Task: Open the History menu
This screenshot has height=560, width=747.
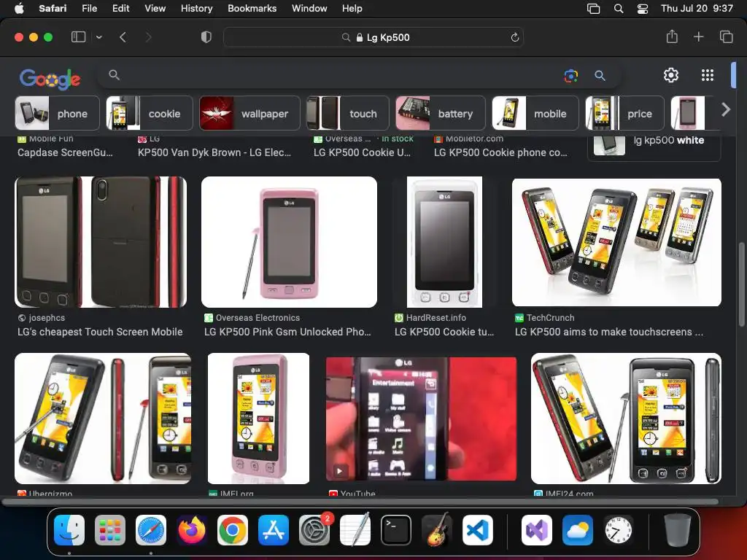Action: [196, 8]
